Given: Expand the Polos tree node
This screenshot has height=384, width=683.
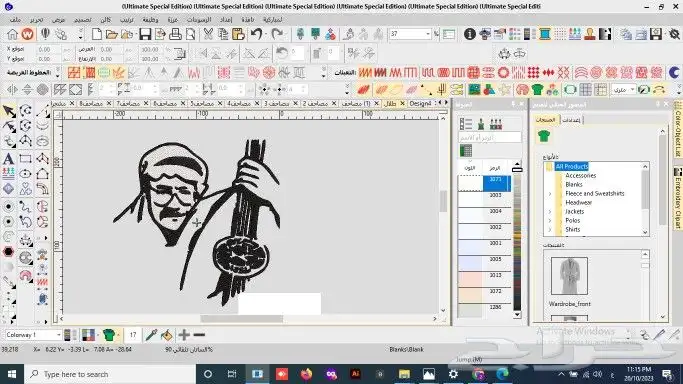Looking at the screenshot, I should pyautogui.click(x=550, y=221).
